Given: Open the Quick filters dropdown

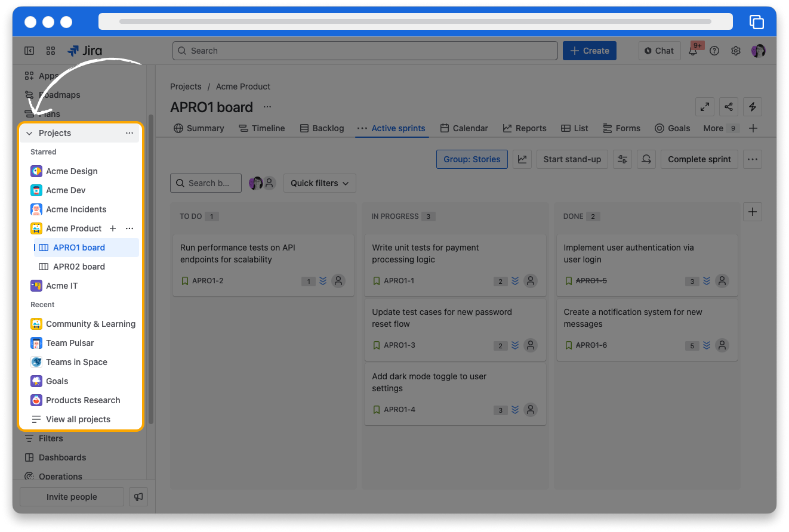Looking at the screenshot, I should pos(320,183).
